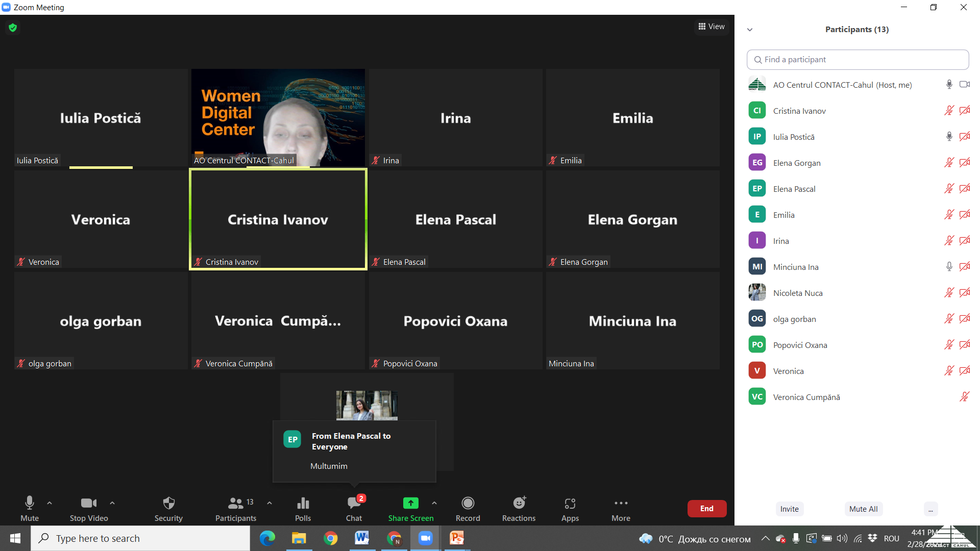Click the Find a participant search field
The height and width of the screenshot is (551, 980).
click(x=857, y=60)
